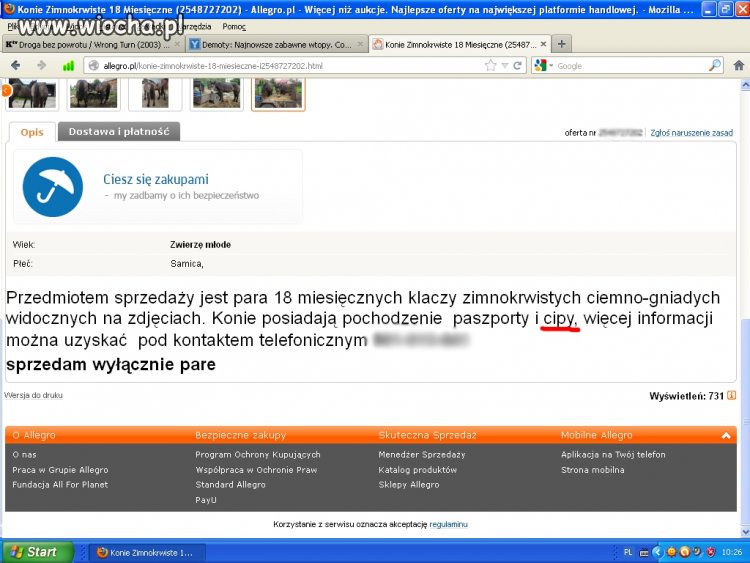Go forward with the browser forward arrow
This screenshot has height=563, width=750.
(x=42, y=66)
